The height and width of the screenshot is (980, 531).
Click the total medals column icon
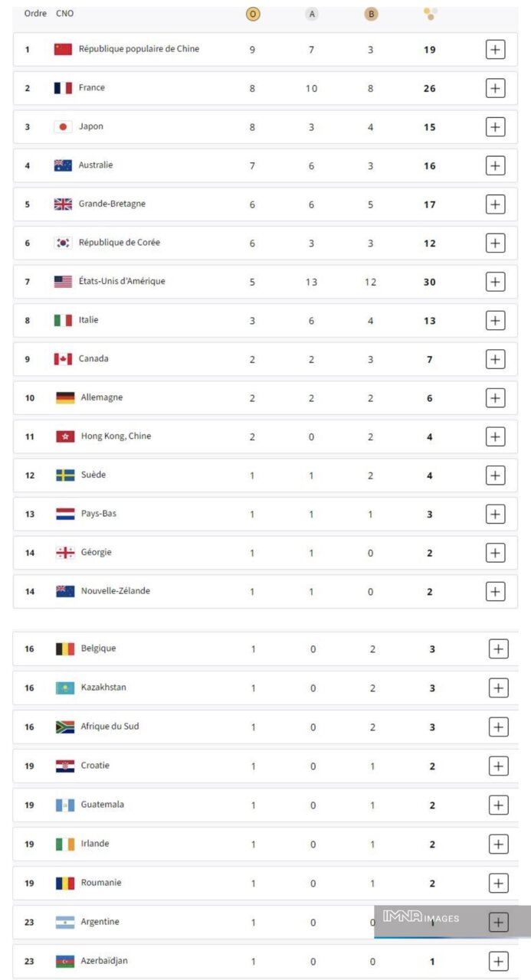point(430,14)
